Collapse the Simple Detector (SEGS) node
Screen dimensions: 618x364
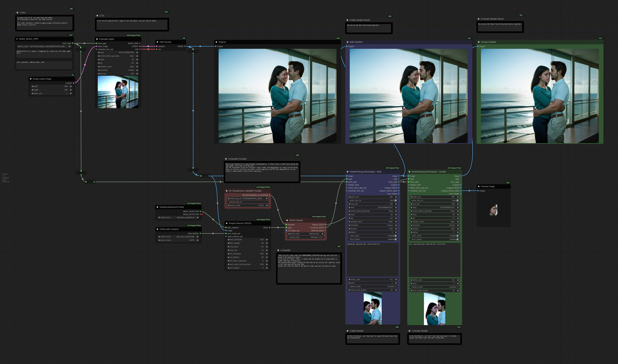227,223
